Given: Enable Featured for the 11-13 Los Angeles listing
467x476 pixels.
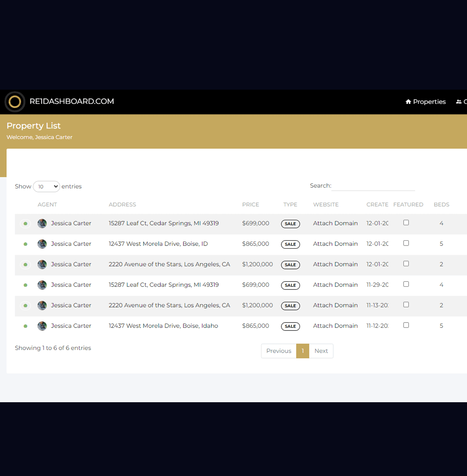Looking at the screenshot, I should [406, 305].
